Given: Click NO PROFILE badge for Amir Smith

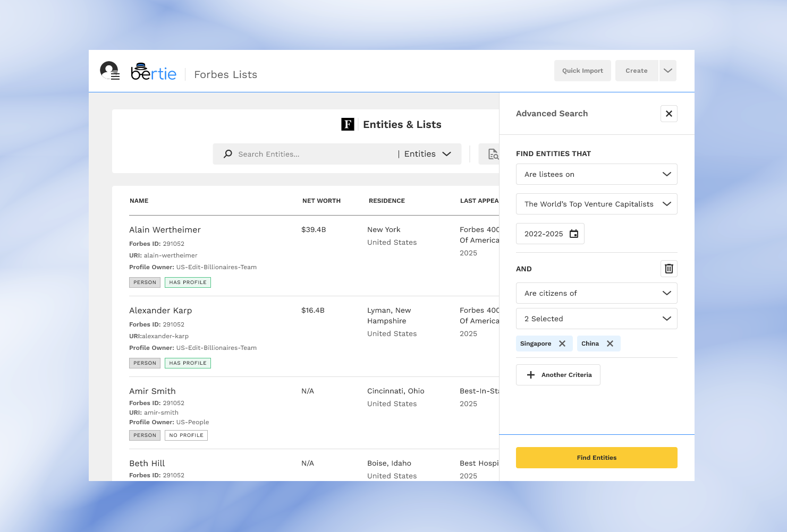Looking at the screenshot, I should tap(186, 435).
